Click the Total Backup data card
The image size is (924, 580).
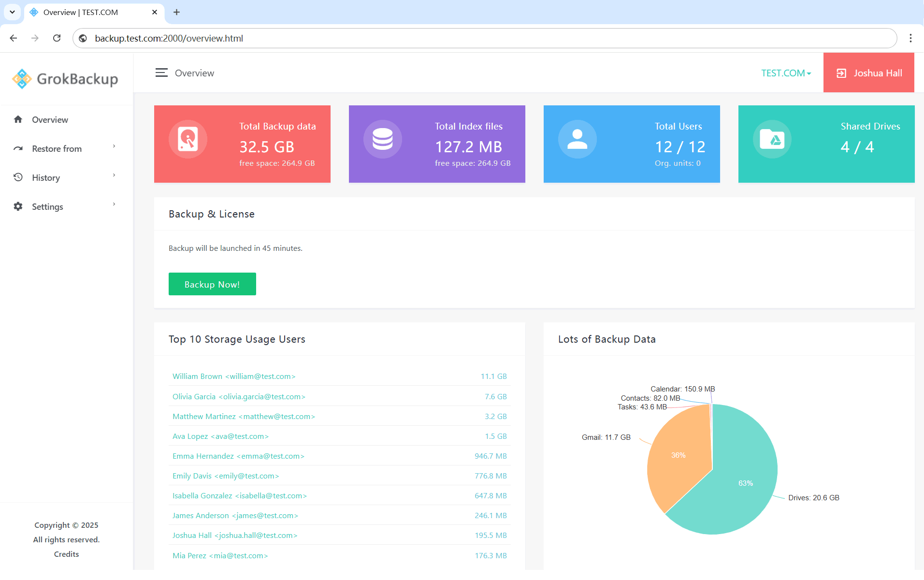click(x=242, y=144)
